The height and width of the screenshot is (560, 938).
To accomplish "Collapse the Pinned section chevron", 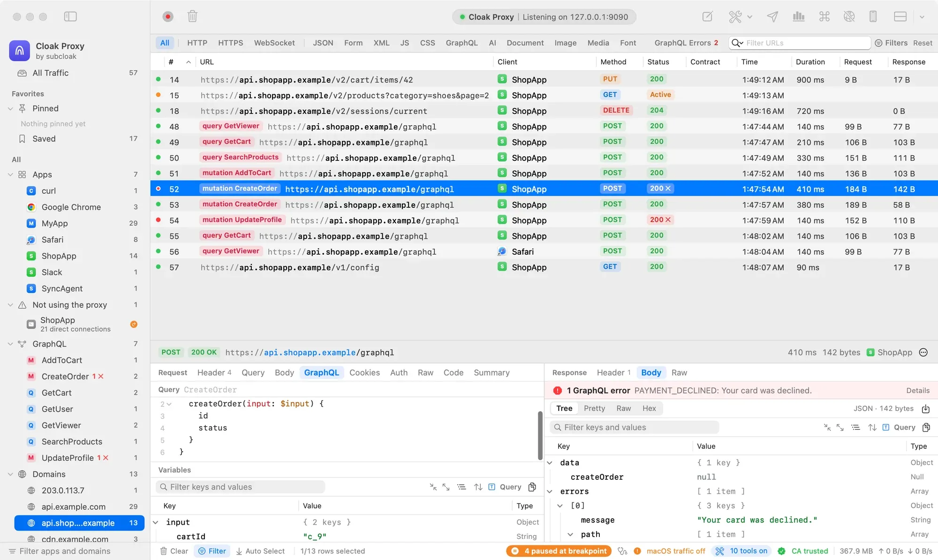I will (10, 108).
